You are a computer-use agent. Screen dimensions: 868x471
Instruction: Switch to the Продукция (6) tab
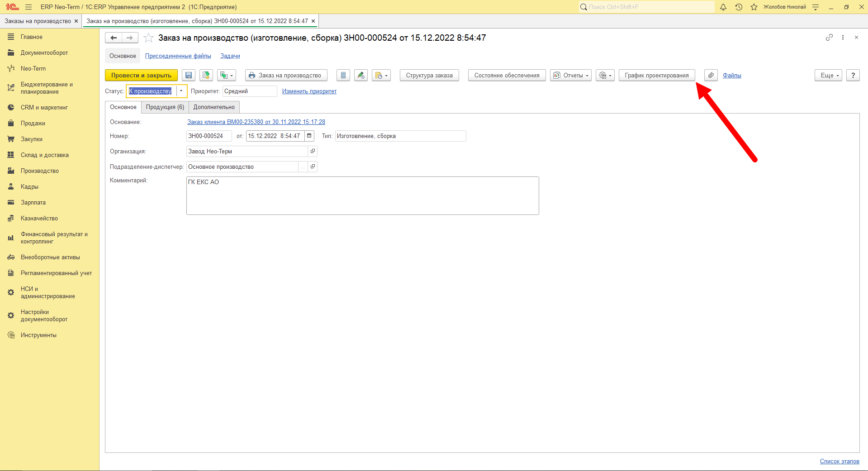click(x=165, y=107)
